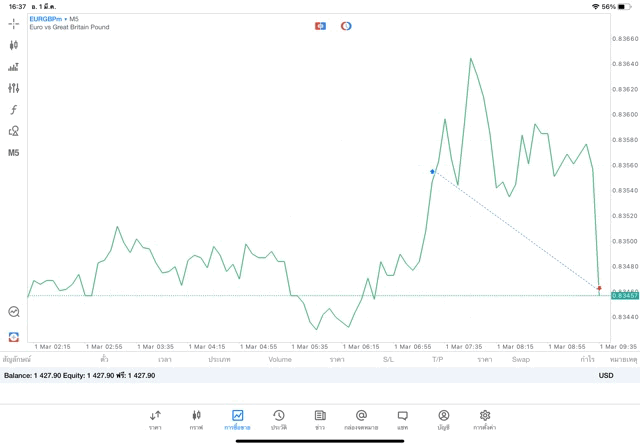Switch chart type with the candlestick icon
Viewport: 640px width, 447px height.
(x=13, y=45)
